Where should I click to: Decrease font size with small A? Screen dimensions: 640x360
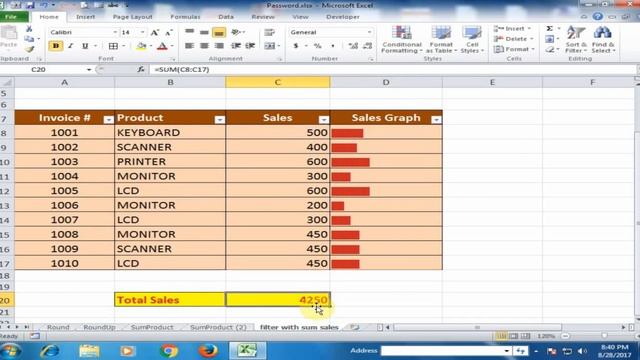tap(169, 32)
